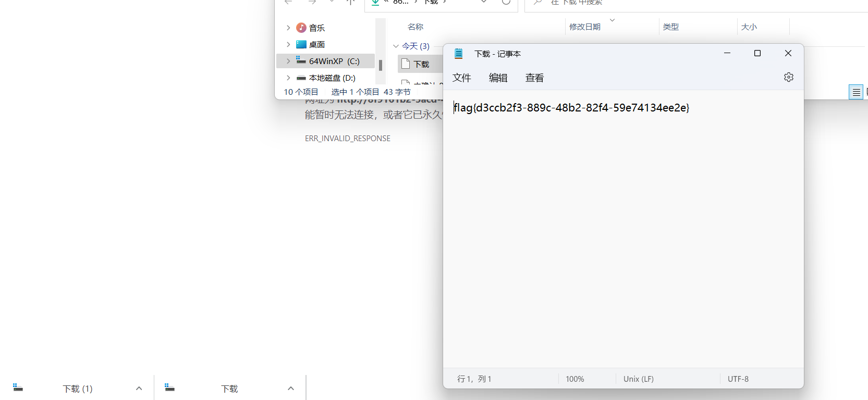Click the desktop icon beside 桌面
The width and height of the screenshot is (868, 400).
click(x=301, y=44)
